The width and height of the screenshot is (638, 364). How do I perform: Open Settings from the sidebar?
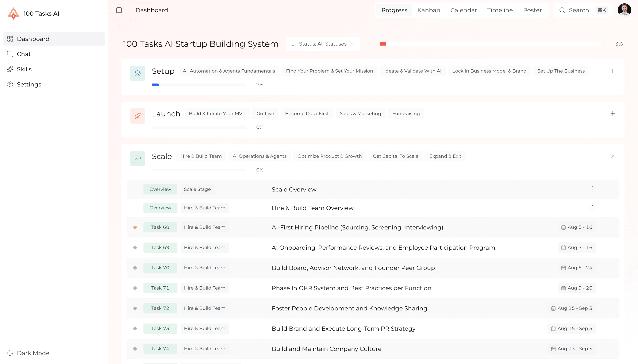pos(54,85)
